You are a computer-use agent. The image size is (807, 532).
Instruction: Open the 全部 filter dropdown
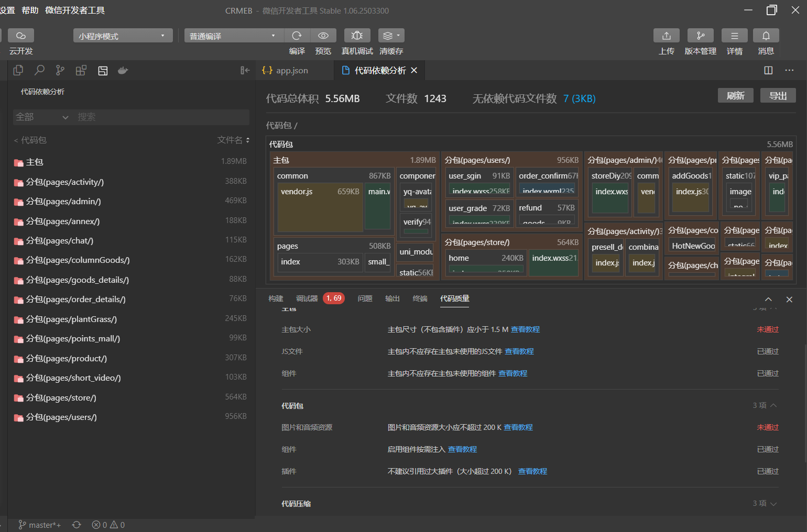(x=42, y=117)
